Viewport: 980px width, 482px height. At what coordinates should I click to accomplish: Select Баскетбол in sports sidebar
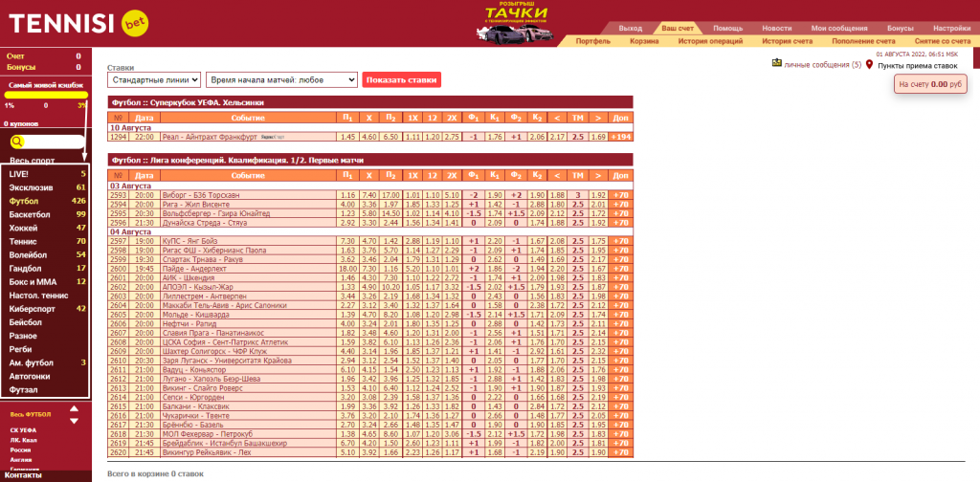tap(30, 214)
